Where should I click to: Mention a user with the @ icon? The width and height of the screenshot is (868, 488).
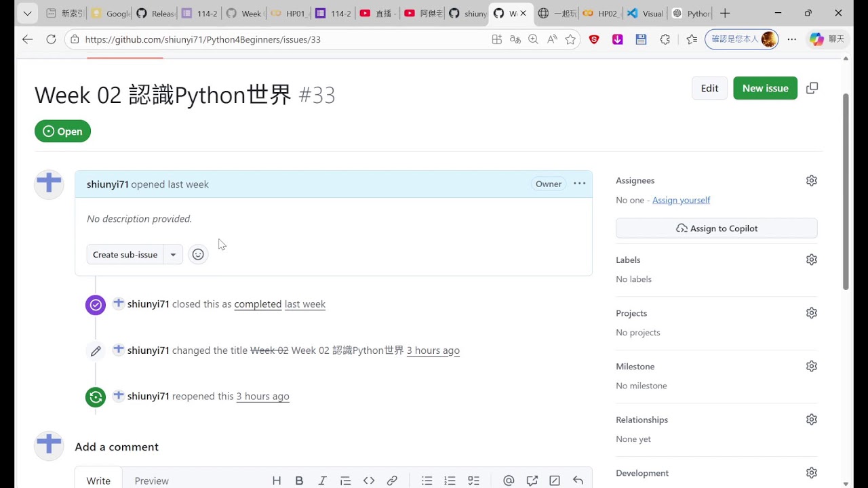point(509,481)
